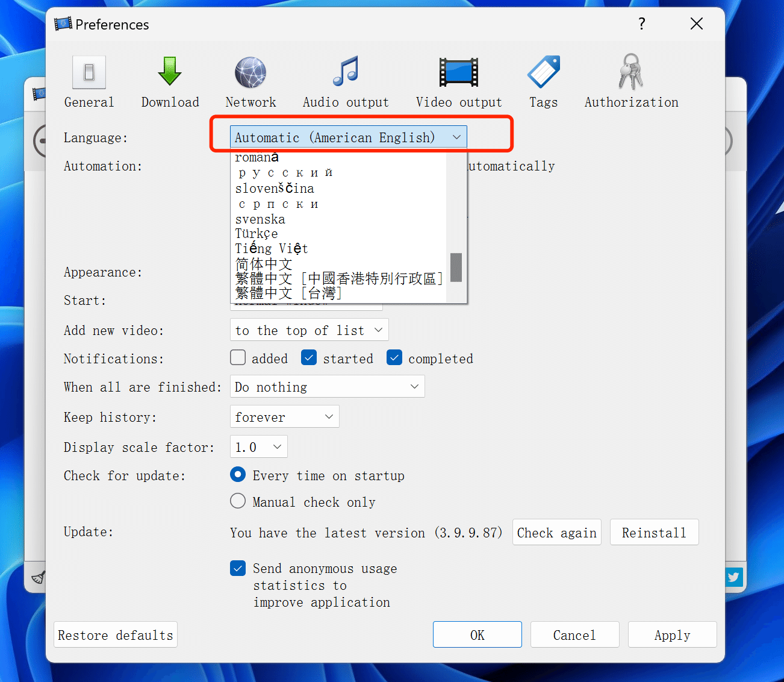Select Türkçe in the language list

257,234
